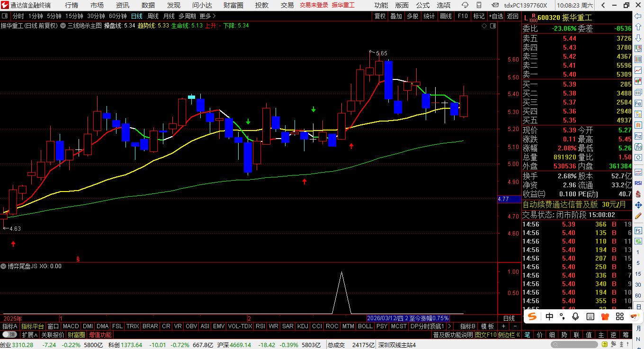Open the 资讯 menu
Screen dimensions: 644x349
coord(123,5)
